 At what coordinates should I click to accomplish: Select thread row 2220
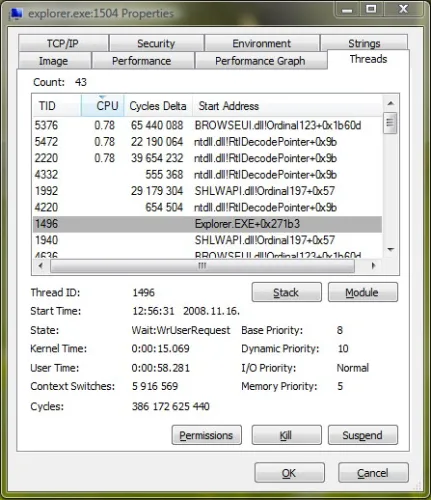coord(207,158)
